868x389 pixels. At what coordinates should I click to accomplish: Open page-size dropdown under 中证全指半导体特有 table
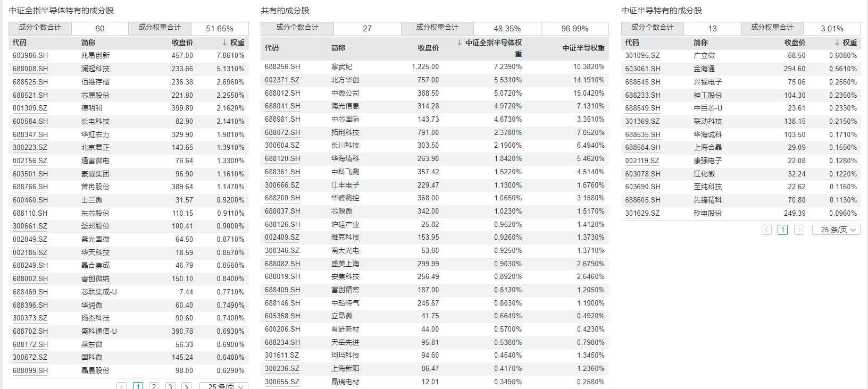[x=223, y=386]
